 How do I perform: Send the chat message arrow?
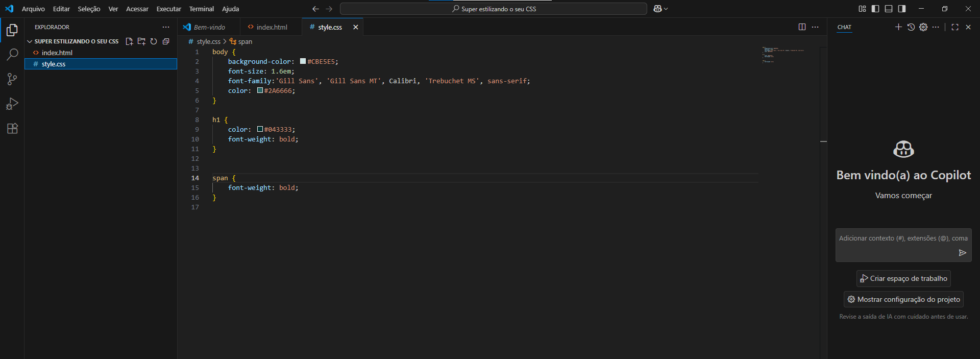tap(962, 253)
